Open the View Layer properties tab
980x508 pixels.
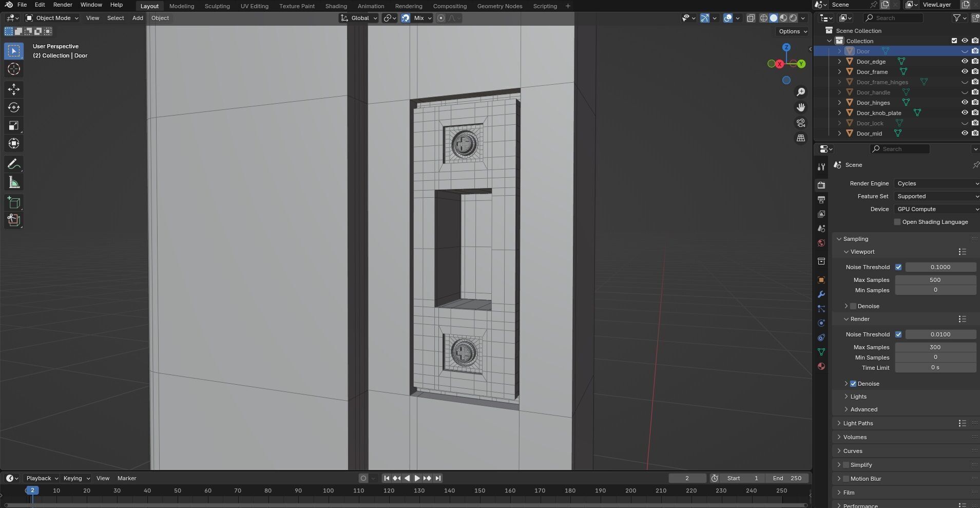pyautogui.click(x=821, y=214)
